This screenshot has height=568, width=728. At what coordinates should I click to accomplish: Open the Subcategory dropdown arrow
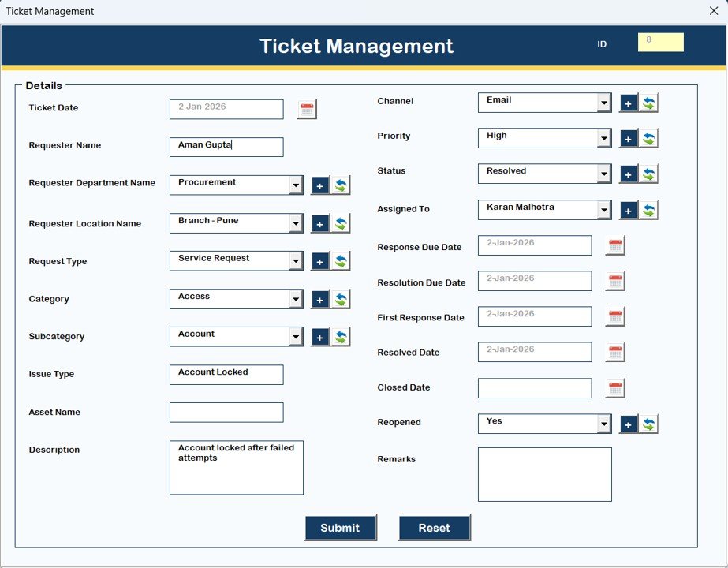pos(297,336)
